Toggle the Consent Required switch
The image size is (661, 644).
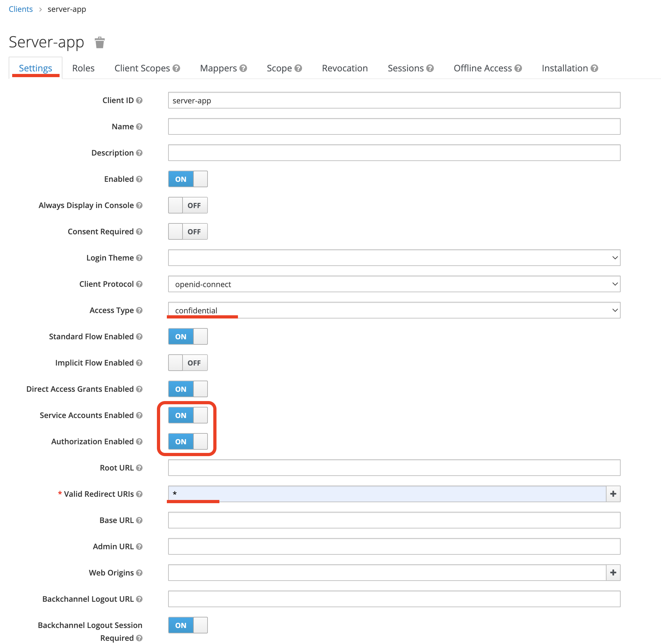[x=187, y=232]
